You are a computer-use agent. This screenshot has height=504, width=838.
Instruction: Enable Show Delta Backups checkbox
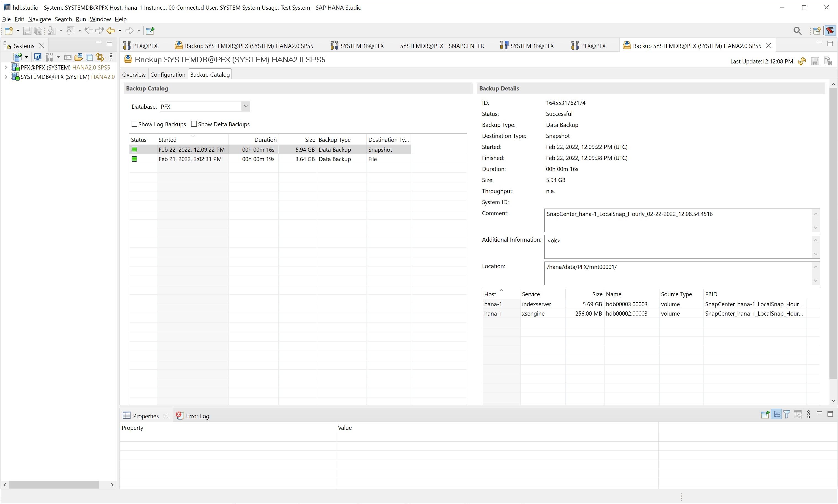click(193, 124)
